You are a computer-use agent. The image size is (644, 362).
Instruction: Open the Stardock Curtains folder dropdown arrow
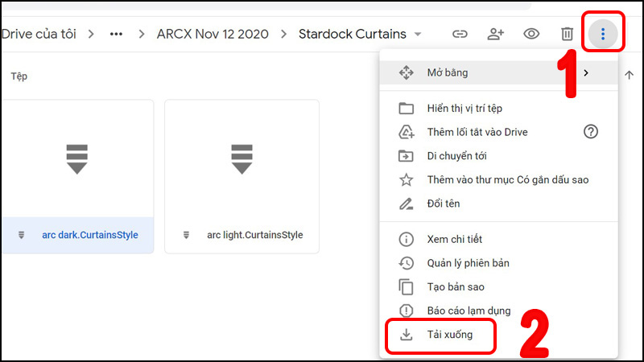coord(418,34)
